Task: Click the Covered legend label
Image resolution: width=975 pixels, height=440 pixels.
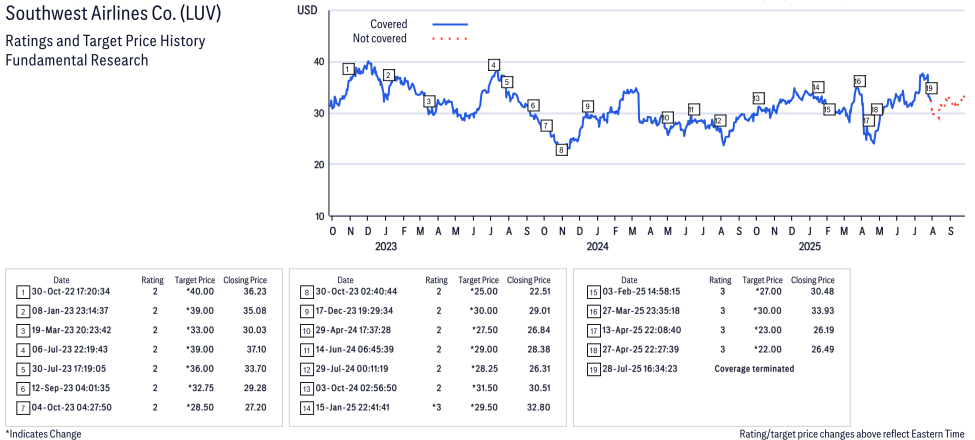Action: 389,24
